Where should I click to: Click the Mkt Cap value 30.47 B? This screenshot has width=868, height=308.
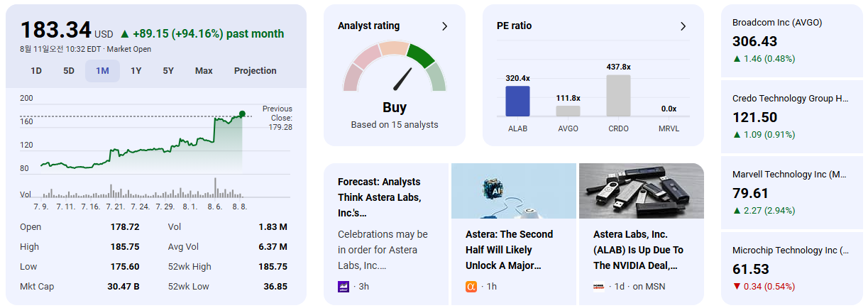point(122,287)
